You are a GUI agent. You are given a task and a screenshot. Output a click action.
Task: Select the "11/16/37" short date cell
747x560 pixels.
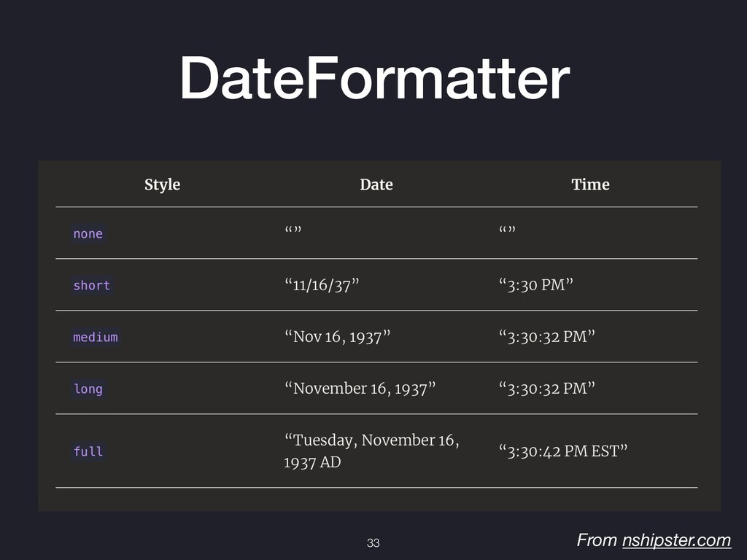point(322,285)
